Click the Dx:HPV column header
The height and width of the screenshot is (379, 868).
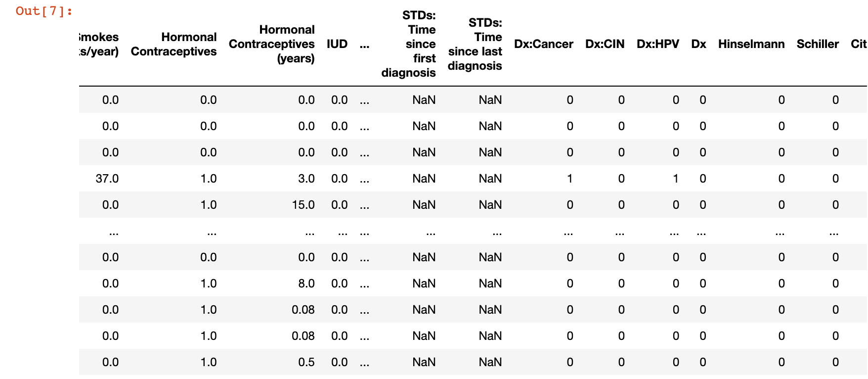pyautogui.click(x=658, y=44)
